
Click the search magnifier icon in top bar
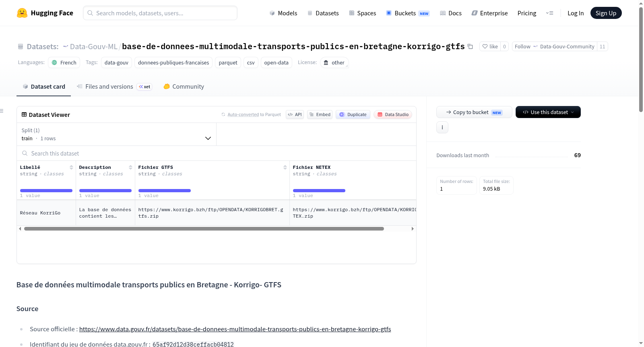(x=90, y=13)
